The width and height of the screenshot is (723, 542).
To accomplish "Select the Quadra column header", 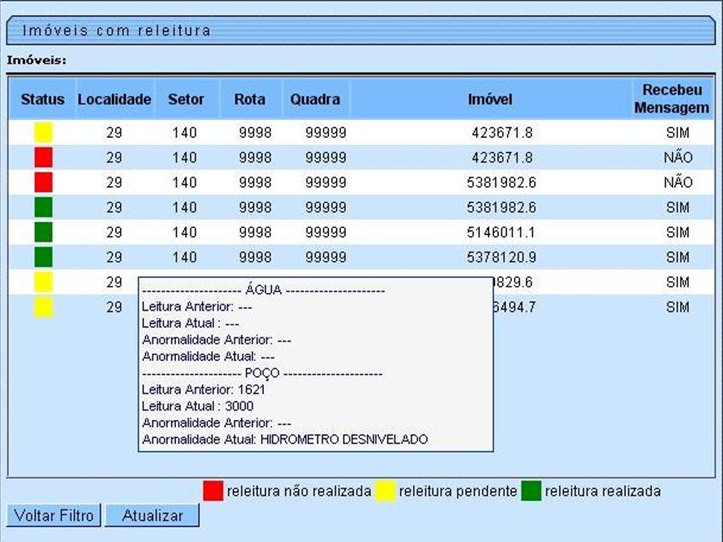I will (x=315, y=100).
